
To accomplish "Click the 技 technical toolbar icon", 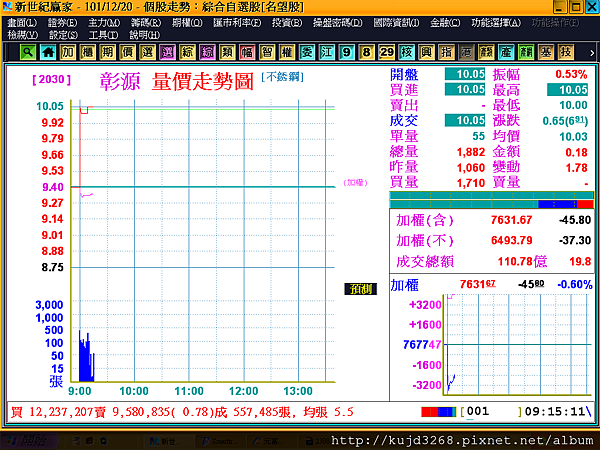I will tap(565, 52).
